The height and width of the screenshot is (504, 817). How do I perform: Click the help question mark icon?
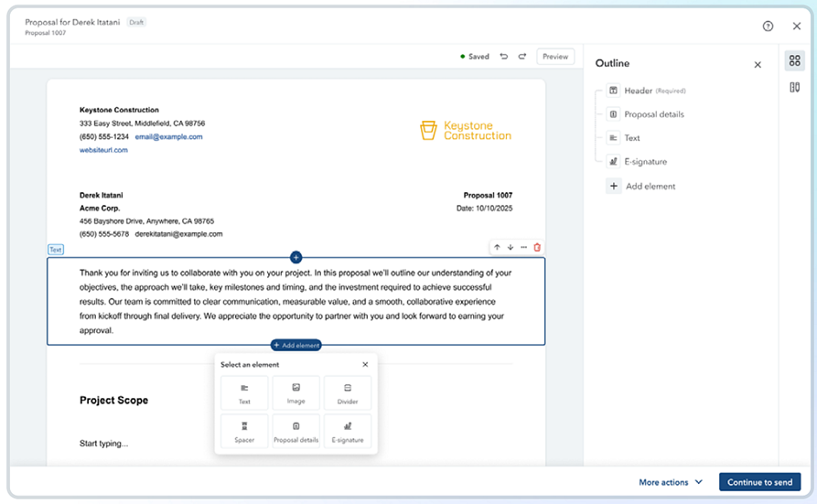click(x=768, y=27)
